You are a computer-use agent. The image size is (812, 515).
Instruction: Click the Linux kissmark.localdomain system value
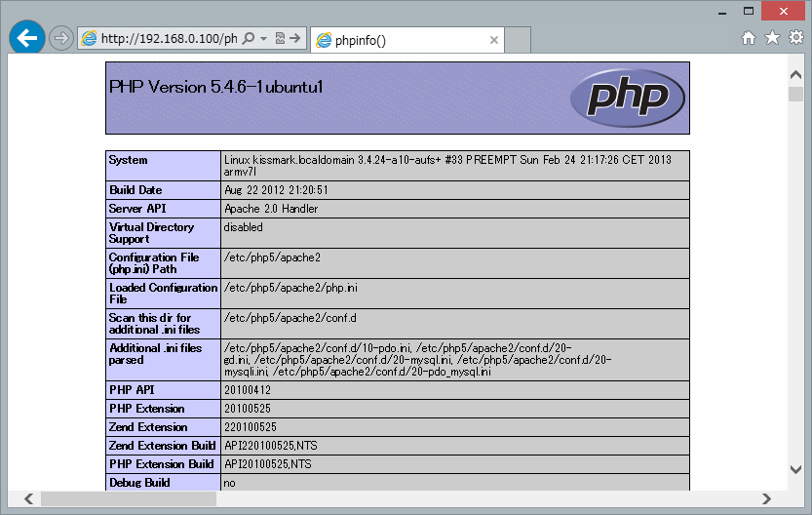[447, 165]
